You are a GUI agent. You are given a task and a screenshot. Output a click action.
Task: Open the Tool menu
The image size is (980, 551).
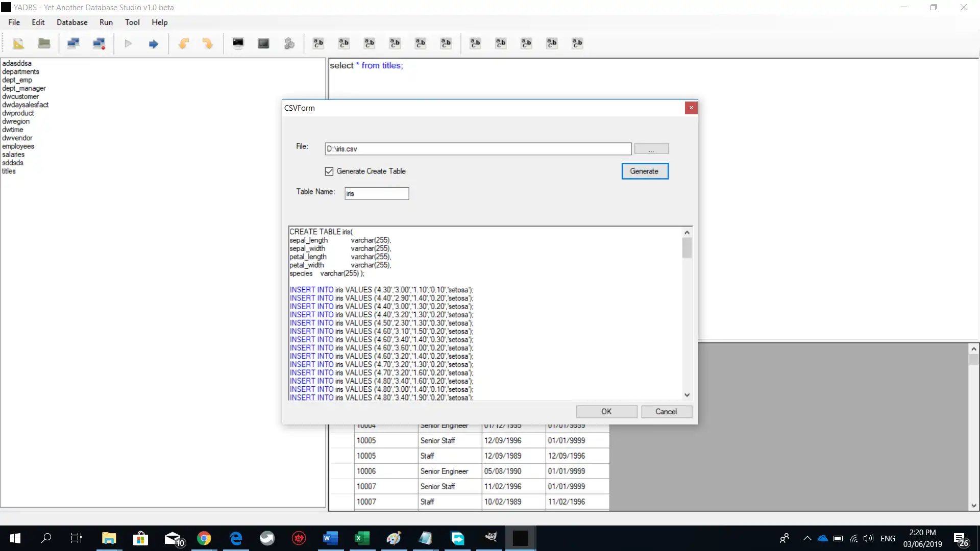pyautogui.click(x=132, y=22)
